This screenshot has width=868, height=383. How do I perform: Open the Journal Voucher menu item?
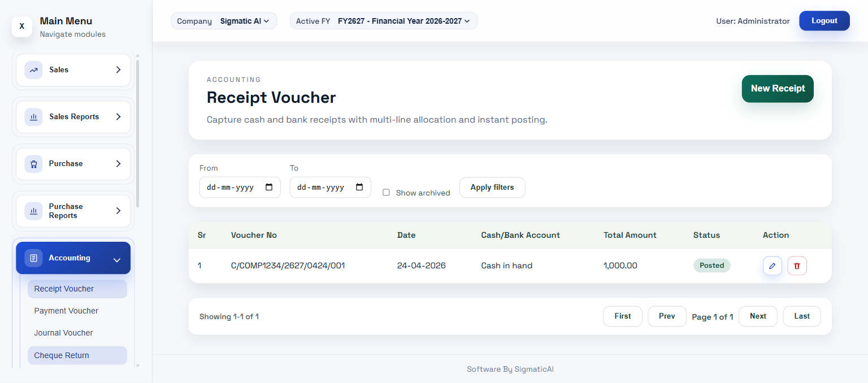[77, 333]
